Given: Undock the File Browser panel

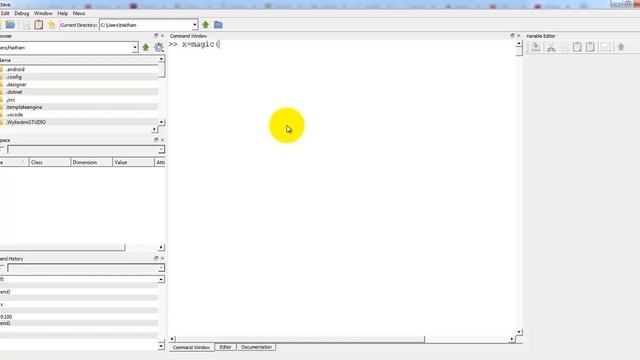Looking at the screenshot, I should pos(156,36).
